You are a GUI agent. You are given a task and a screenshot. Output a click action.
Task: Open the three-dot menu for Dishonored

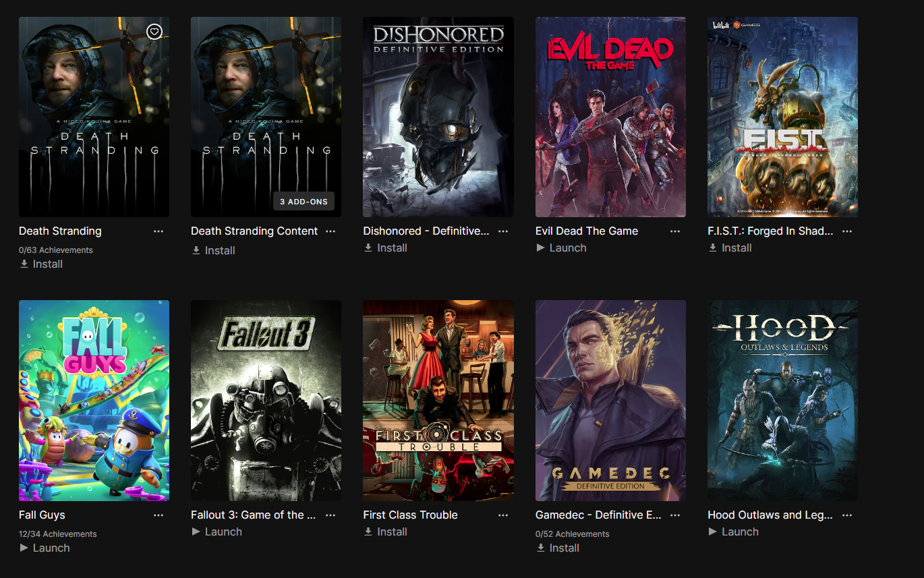[x=503, y=231]
